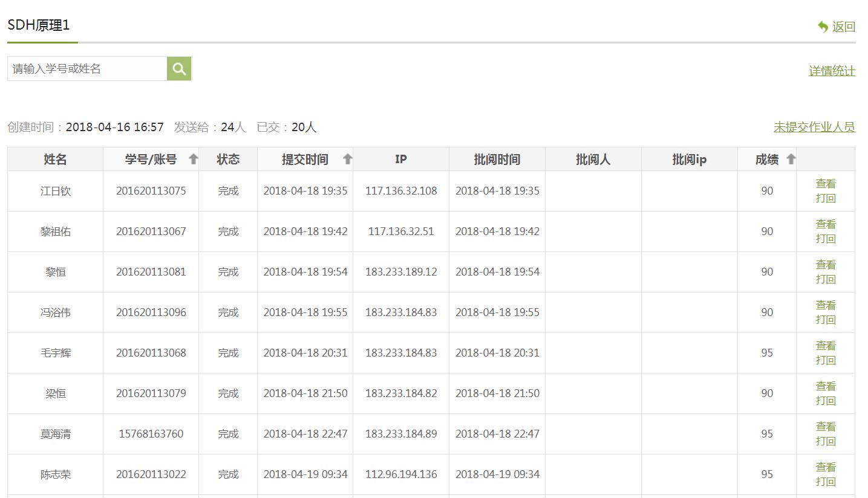Viewport: 868px width, 498px height.
Task: Open the 详情统计 link
Action: [832, 71]
